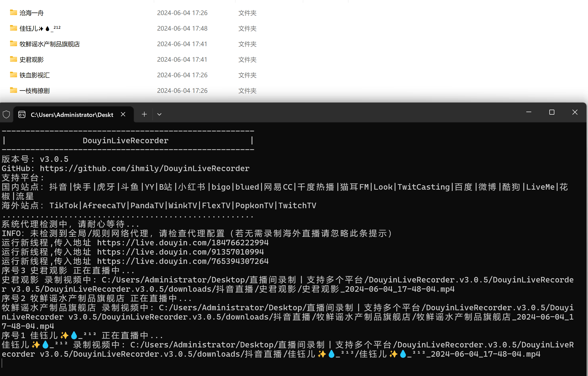This screenshot has width=588, height=376.
Task: Expand the terminal profiles dropdown chevron
Action: 159,114
